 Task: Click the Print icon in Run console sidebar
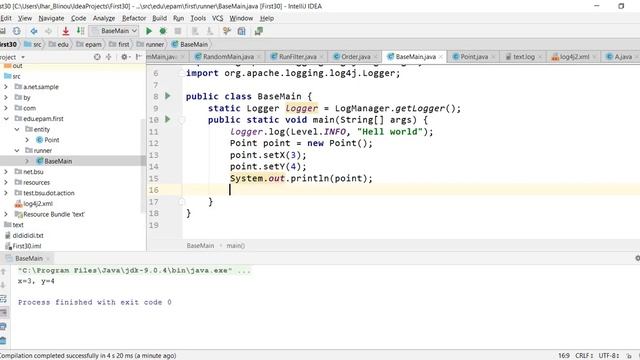click(3, 327)
